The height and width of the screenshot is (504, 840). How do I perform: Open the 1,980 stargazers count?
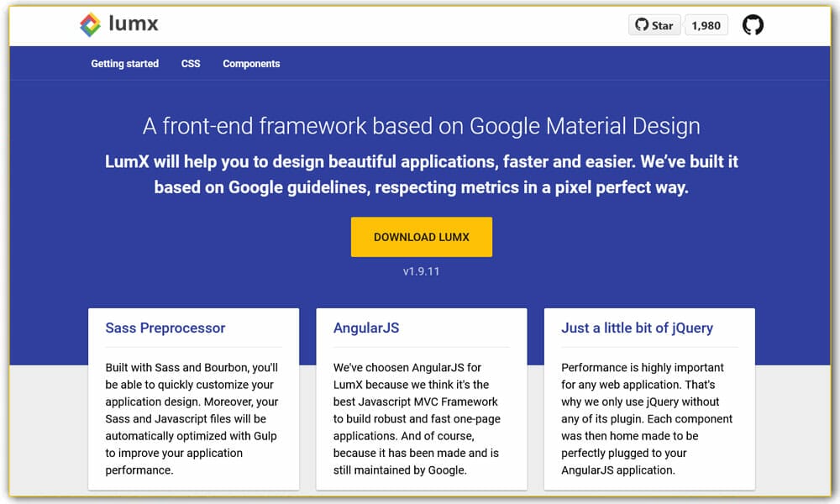pos(706,25)
